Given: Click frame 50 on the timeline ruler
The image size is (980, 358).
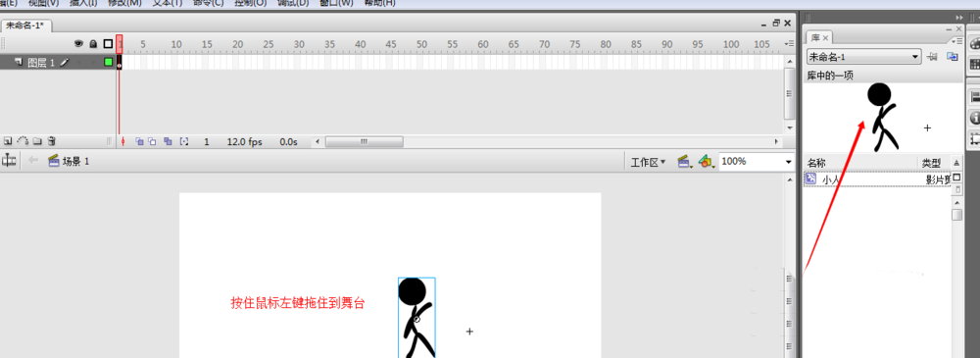Looking at the screenshot, I should (x=421, y=44).
